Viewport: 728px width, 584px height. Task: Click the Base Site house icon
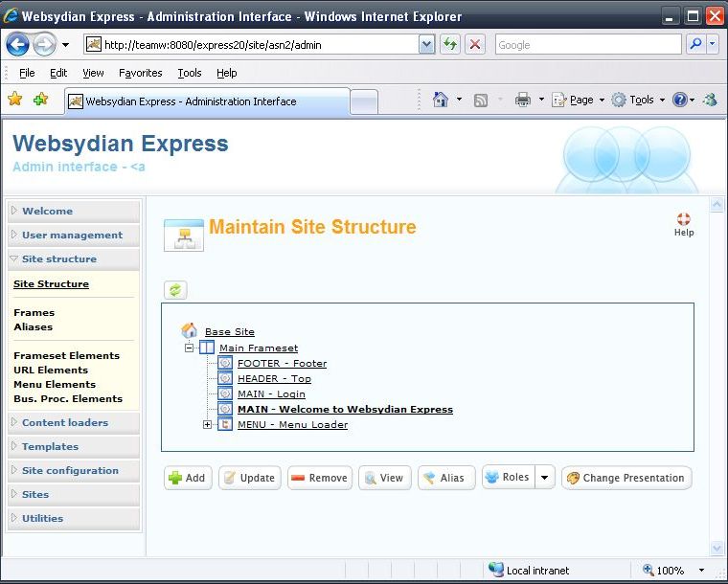coord(189,330)
